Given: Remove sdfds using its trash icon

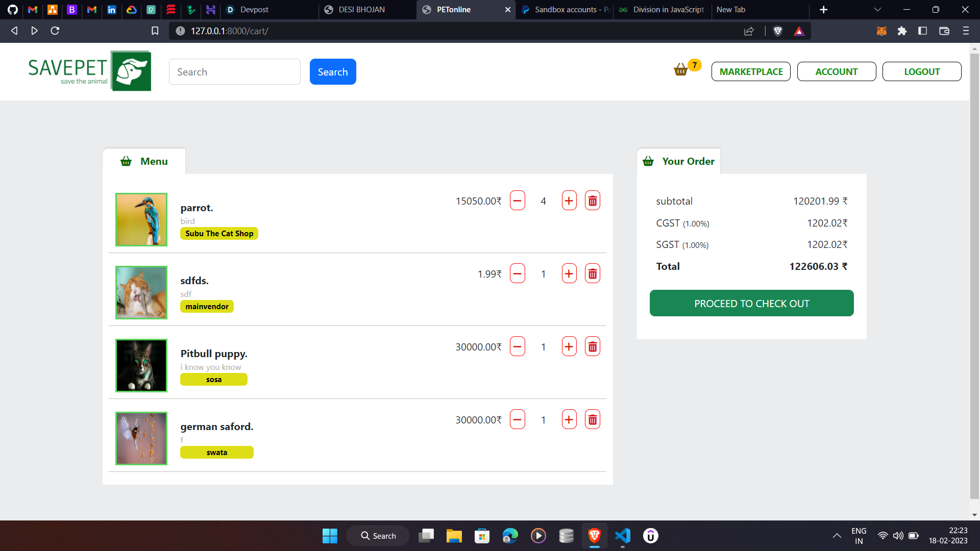Looking at the screenshot, I should (x=592, y=273).
